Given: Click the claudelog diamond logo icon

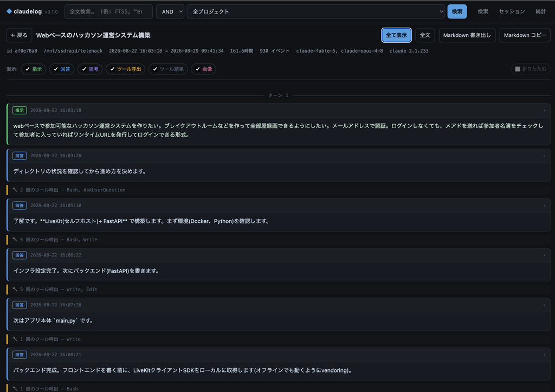Looking at the screenshot, I should coord(9,11).
